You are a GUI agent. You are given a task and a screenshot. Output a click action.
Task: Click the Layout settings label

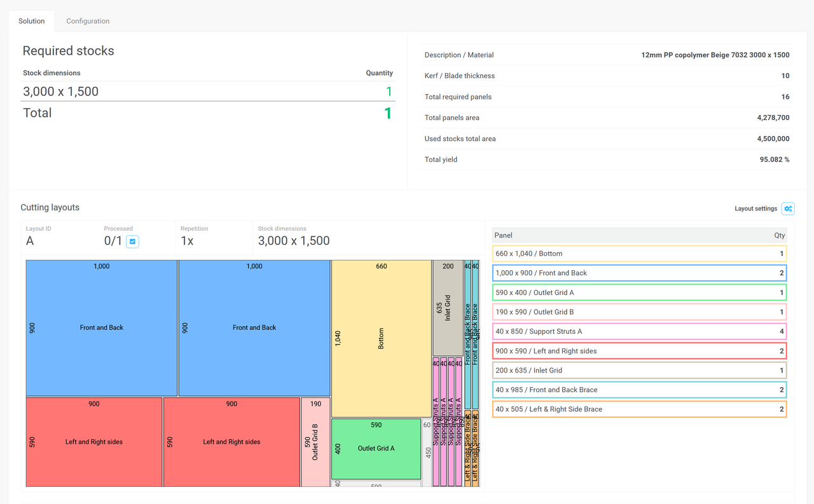click(755, 208)
